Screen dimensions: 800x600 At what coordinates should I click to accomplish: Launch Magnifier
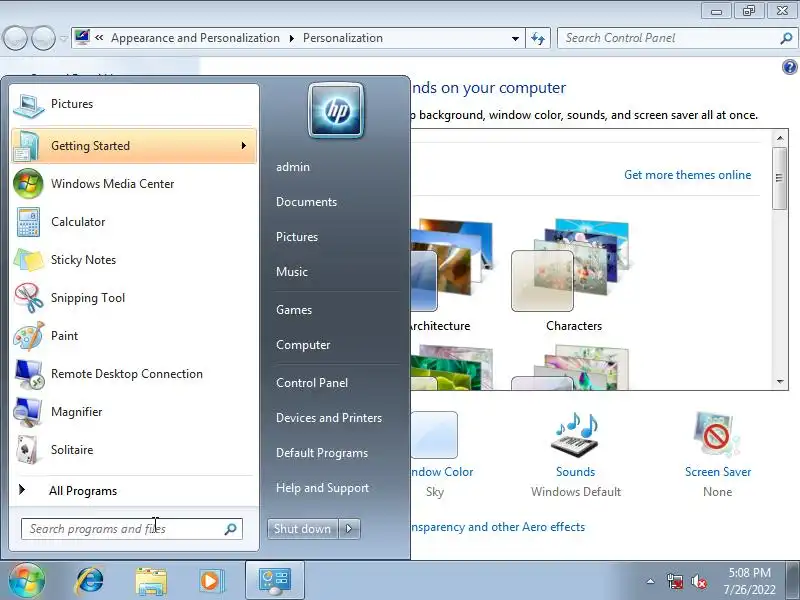(x=134, y=412)
